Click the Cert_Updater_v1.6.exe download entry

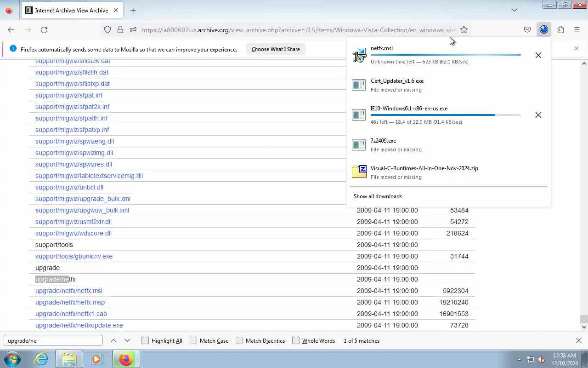pyautogui.click(x=449, y=85)
